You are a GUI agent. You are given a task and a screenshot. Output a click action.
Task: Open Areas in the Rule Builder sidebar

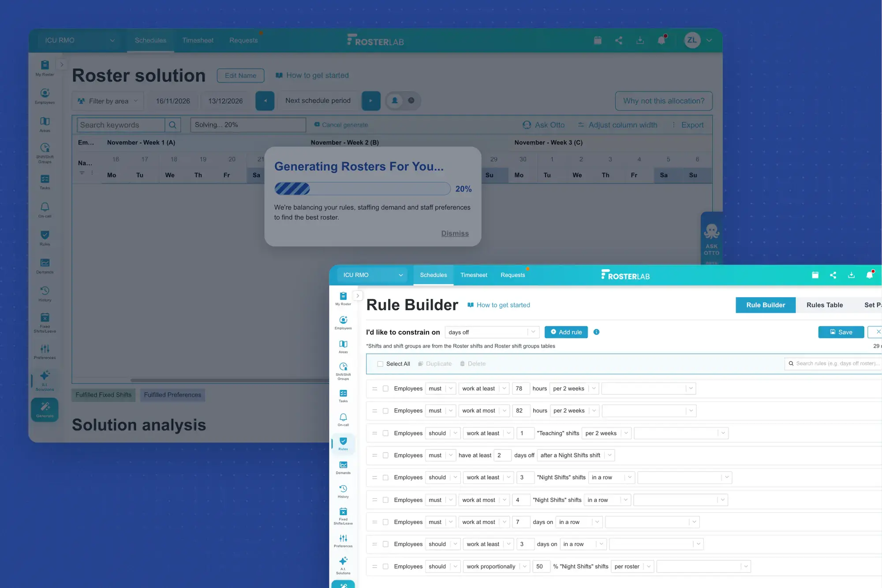point(343,347)
